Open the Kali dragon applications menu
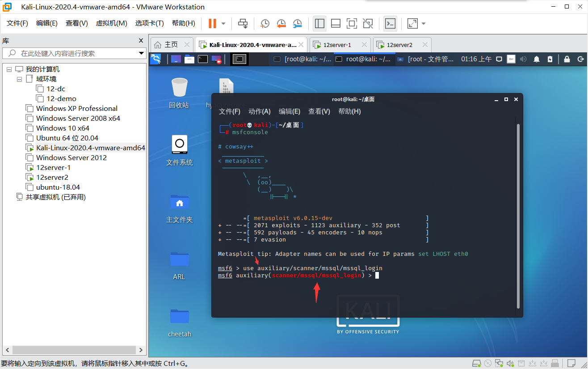 (x=155, y=59)
